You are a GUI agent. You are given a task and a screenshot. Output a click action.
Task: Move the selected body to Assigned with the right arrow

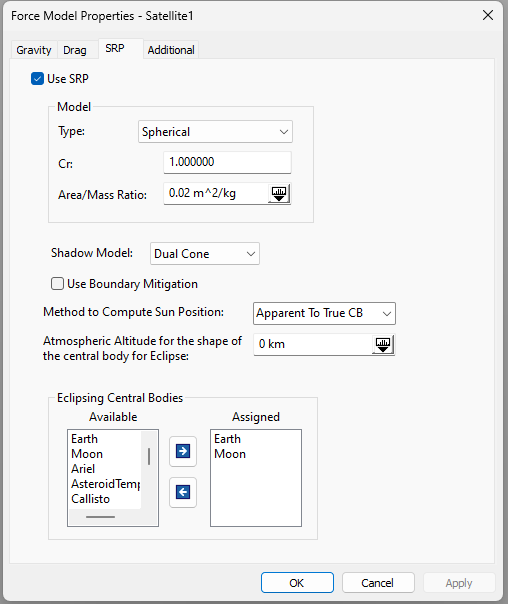(183, 451)
